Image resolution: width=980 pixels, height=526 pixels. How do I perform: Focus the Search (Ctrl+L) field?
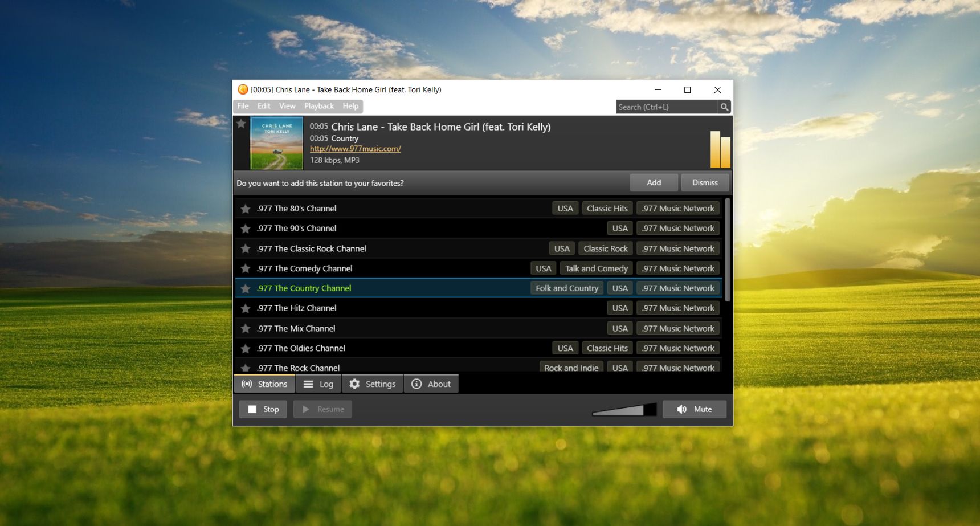pyautogui.click(x=667, y=107)
